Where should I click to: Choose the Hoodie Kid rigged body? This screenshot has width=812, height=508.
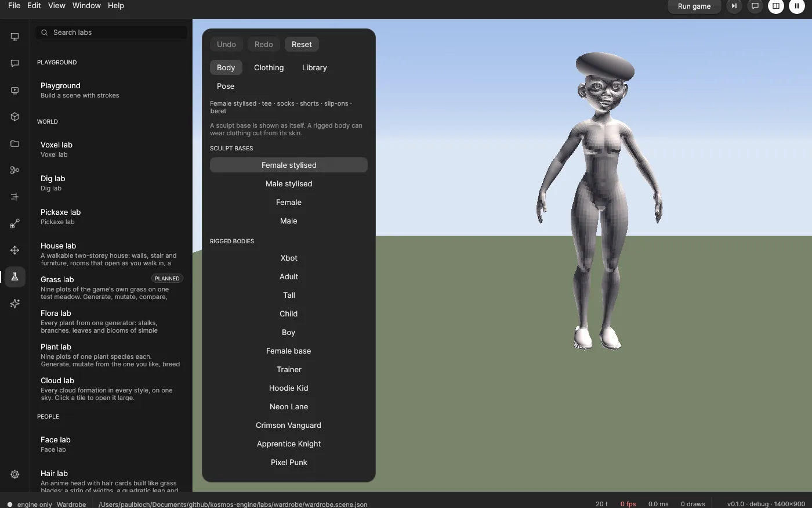coord(289,388)
